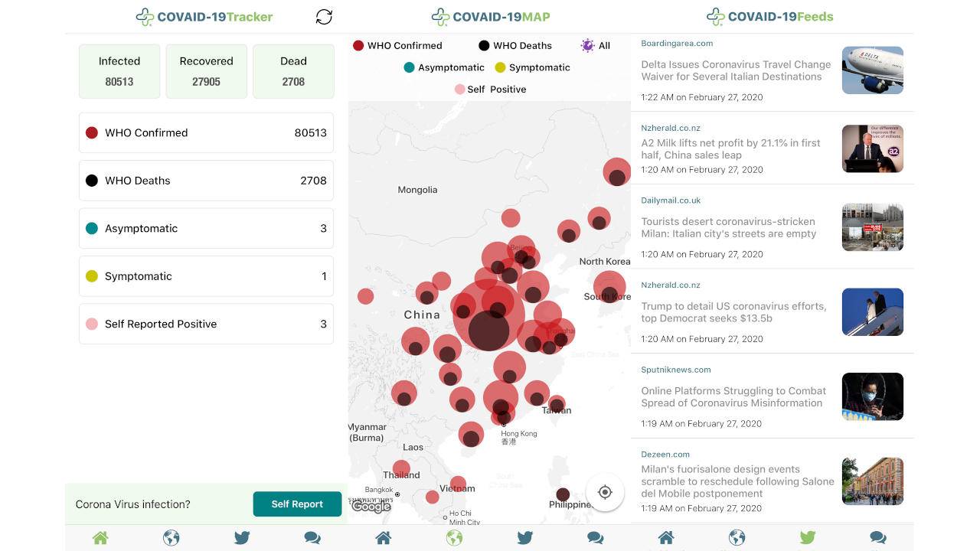Toggle WHO Deaths map filter
Viewport: 980px width, 551px height.
click(515, 45)
